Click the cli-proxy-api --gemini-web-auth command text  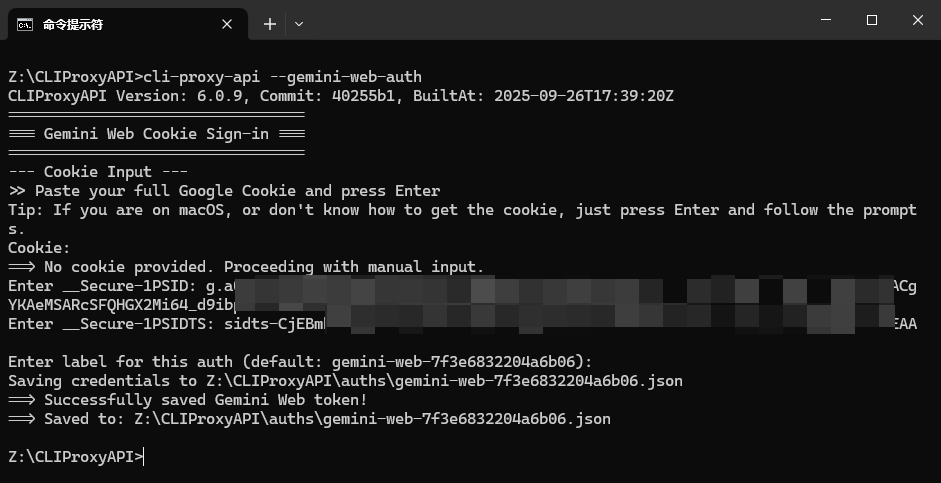[x=283, y=77]
